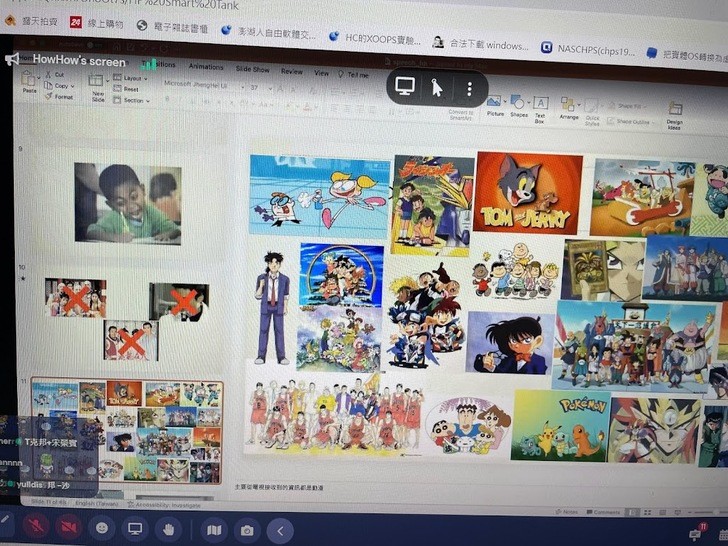Open NASCHPS bookmark
The image size is (728, 546).
pos(588,49)
